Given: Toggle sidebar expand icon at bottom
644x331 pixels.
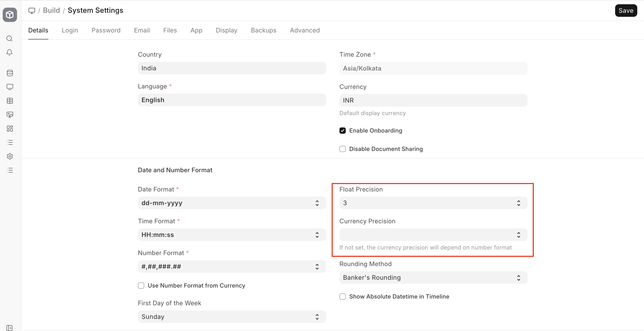Looking at the screenshot, I should (9, 328).
